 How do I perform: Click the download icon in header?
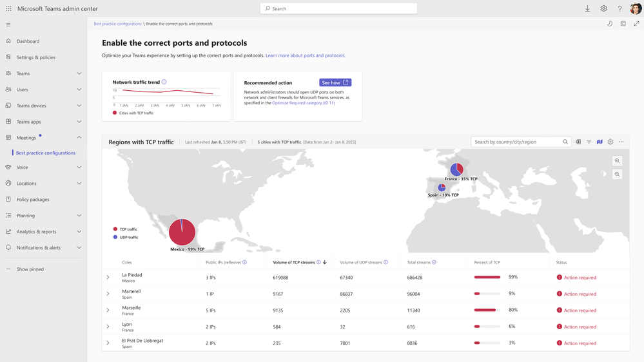587,8
